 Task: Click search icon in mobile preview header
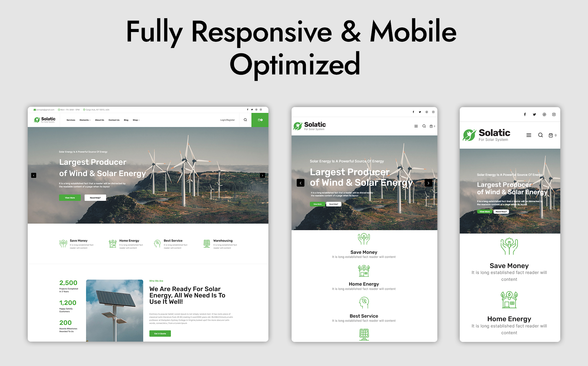[540, 135]
